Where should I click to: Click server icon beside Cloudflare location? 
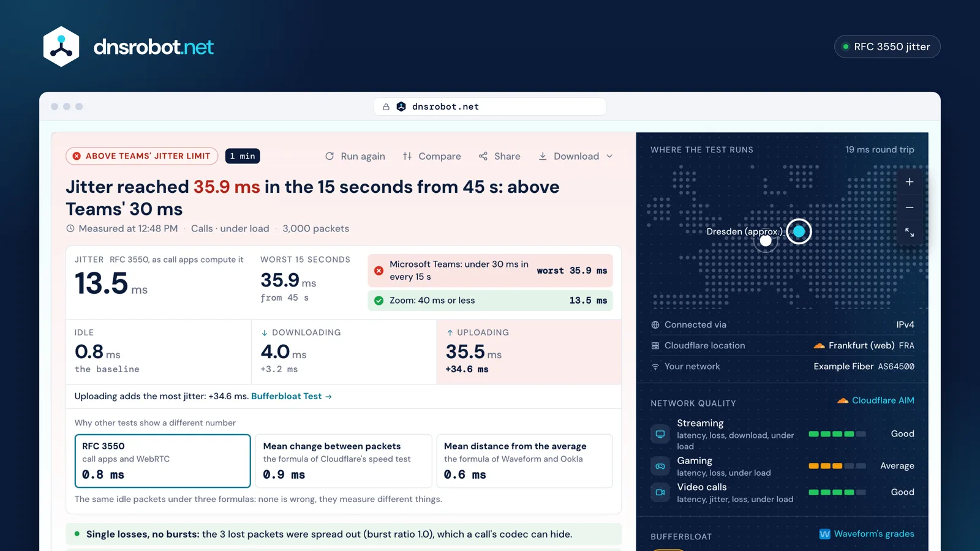point(655,346)
